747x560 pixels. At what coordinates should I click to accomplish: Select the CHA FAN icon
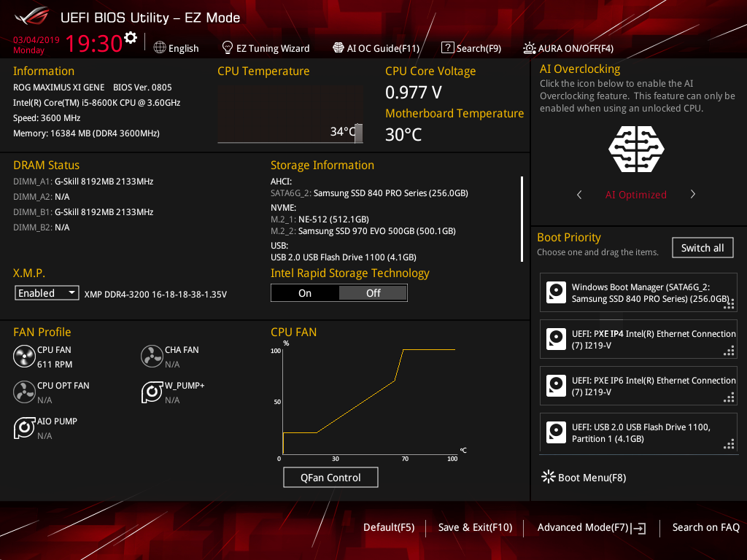tap(152, 357)
